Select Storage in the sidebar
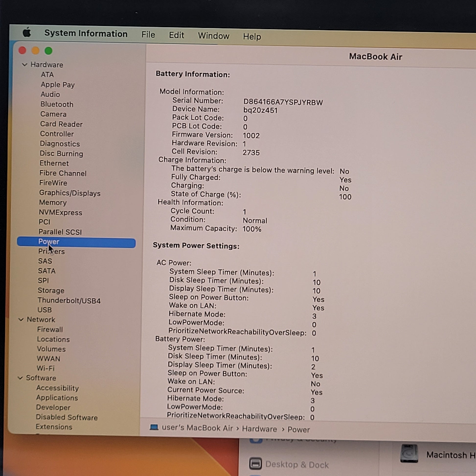Viewport: 476px width, 476px height. pos(51,291)
